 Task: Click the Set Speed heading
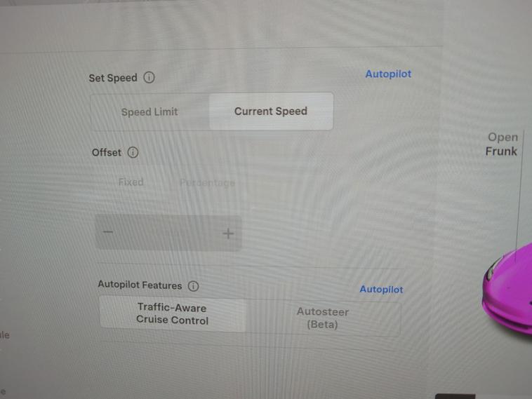click(x=113, y=78)
